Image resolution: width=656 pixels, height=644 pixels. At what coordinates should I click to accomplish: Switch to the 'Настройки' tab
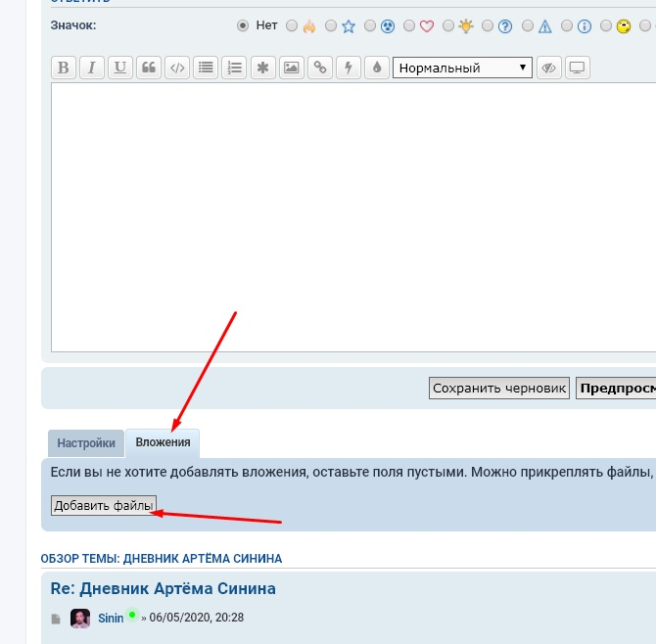click(86, 443)
